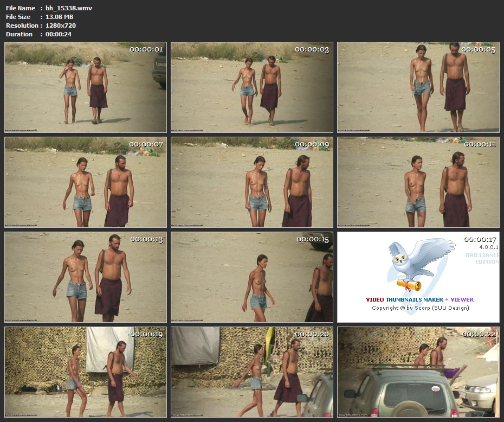
Task: Click the Video Thumbnails Maker + Viewer title
Action: pos(419,299)
